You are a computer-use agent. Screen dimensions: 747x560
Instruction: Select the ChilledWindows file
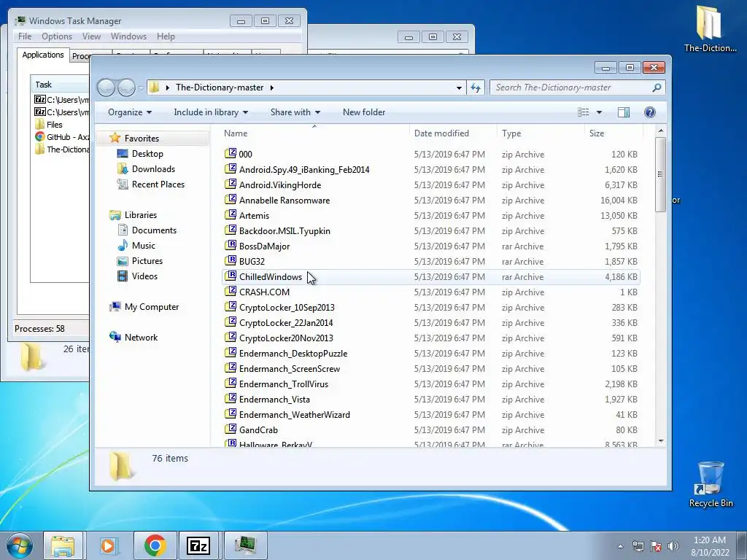pyautogui.click(x=430, y=276)
